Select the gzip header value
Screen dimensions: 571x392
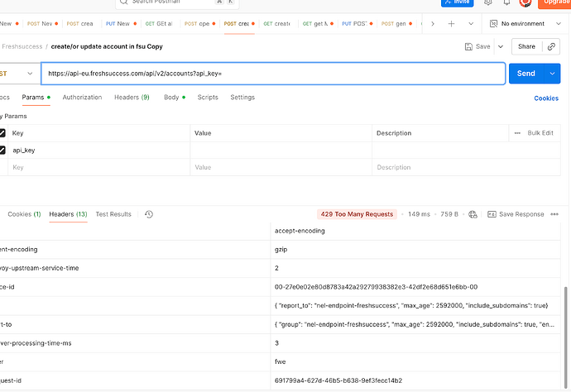pyautogui.click(x=281, y=250)
